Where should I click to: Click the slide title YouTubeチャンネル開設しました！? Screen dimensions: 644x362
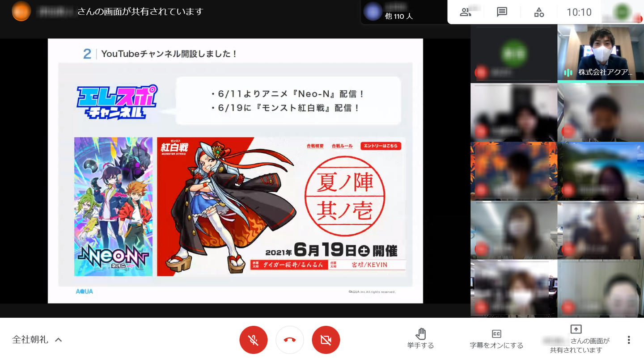point(169,54)
